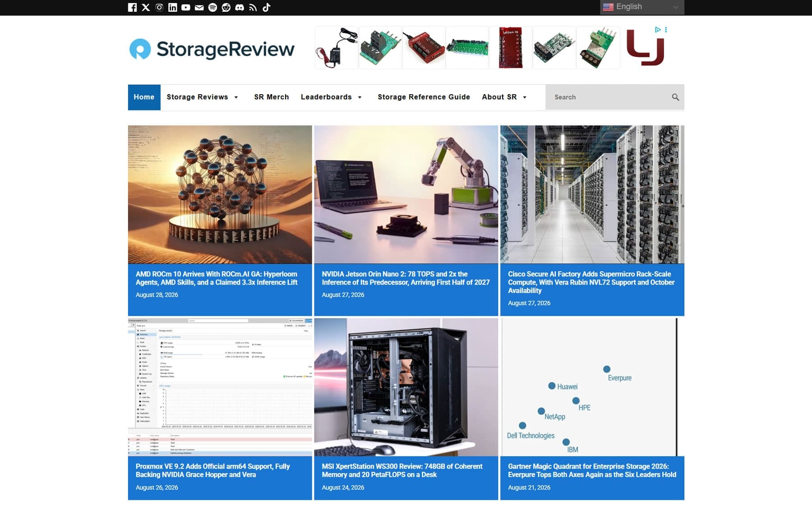Expand the Leaderboards menu arrow
Viewport: 812px width, 507px height.
pos(360,97)
